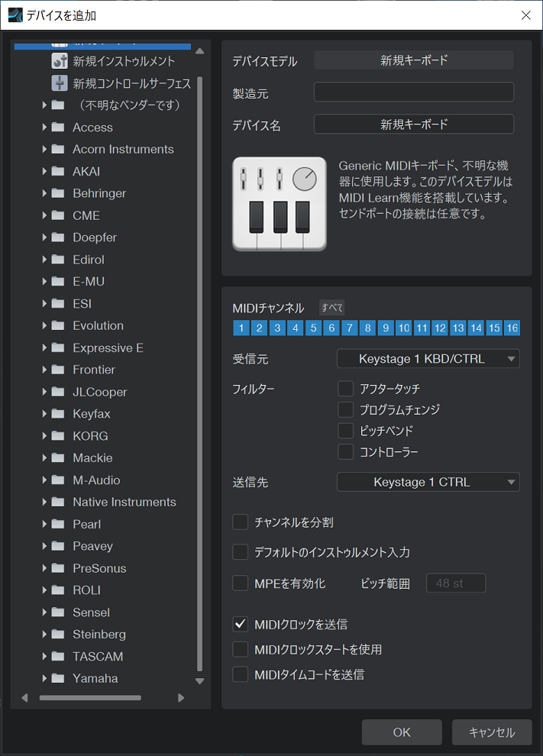Expand the (不明なベンダーです) folder
The height and width of the screenshot is (756, 543).
(x=44, y=105)
